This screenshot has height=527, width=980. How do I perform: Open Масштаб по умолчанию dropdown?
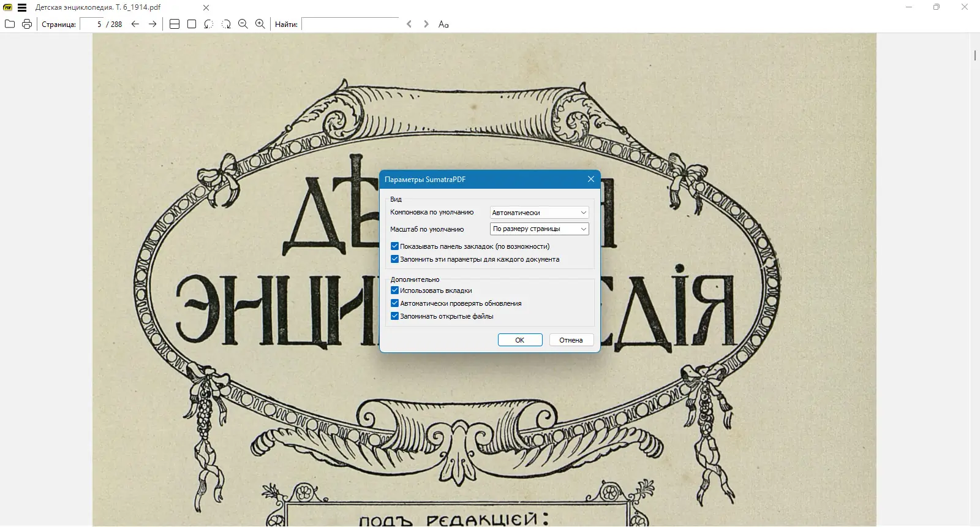tap(540, 229)
